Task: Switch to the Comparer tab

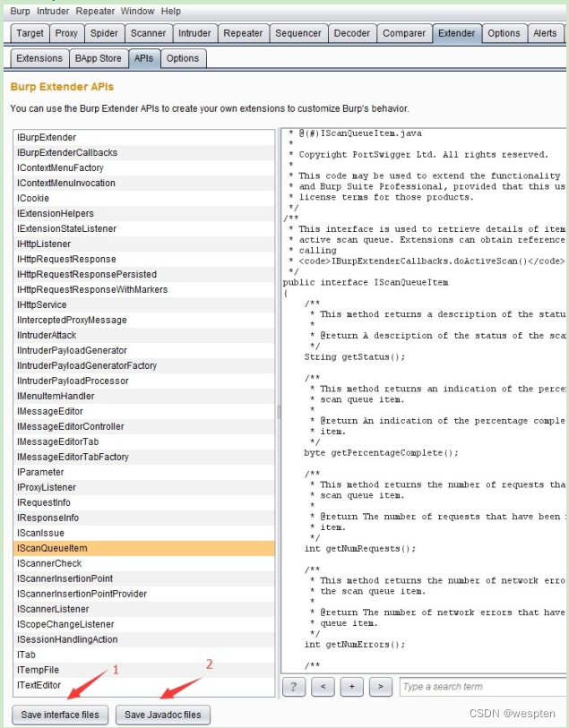Action: pyautogui.click(x=404, y=33)
